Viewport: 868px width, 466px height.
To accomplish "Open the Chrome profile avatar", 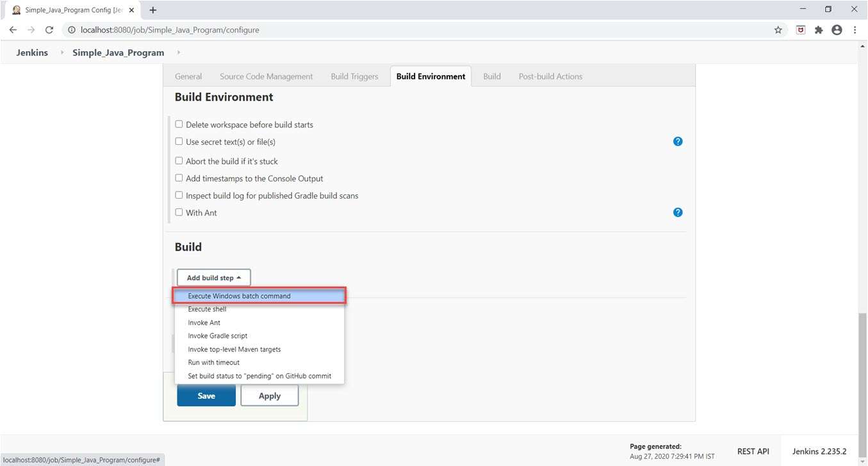I will (x=837, y=29).
